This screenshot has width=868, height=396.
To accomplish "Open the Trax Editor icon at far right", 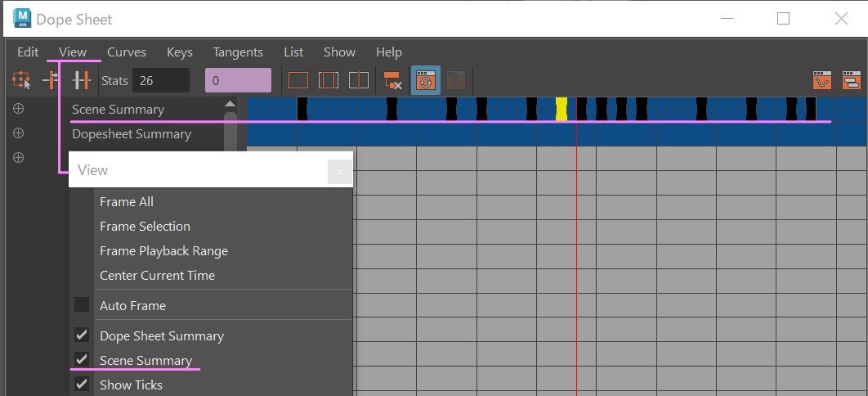I will click(850, 80).
